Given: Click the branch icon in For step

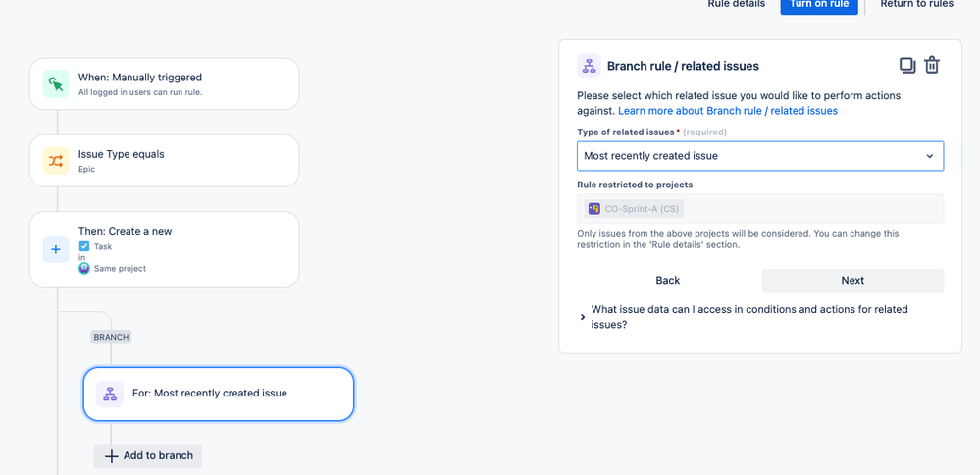Looking at the screenshot, I should pyautogui.click(x=110, y=394).
